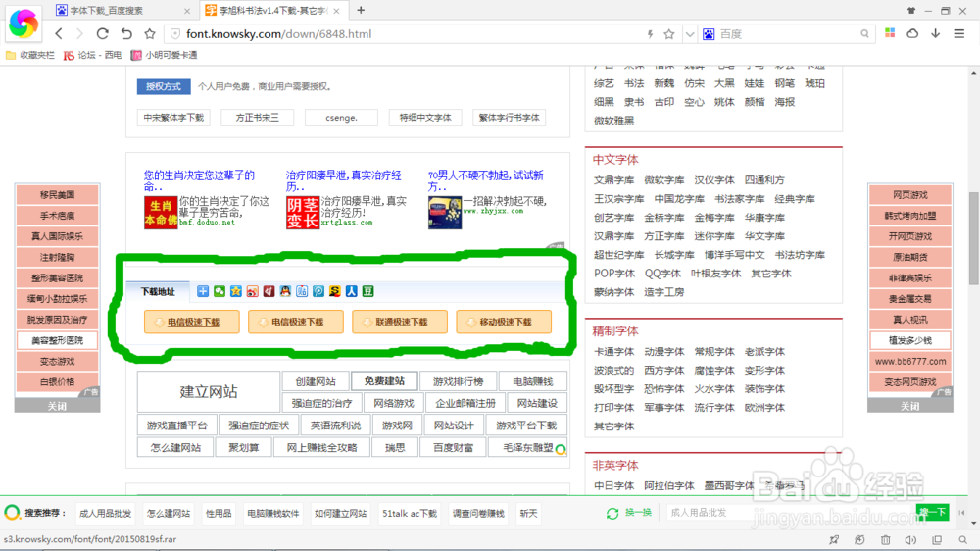This screenshot has height=551, width=980.
Task: Open the 收藏夹栏 bookmarks folder
Action: click(30, 55)
